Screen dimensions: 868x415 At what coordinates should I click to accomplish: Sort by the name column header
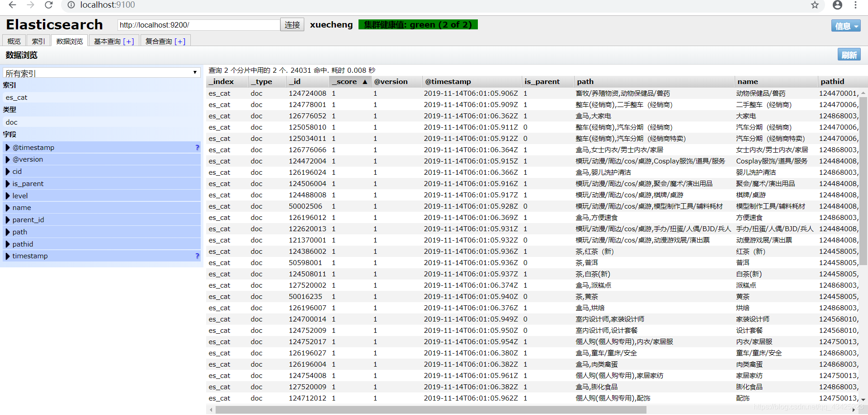(x=776, y=82)
